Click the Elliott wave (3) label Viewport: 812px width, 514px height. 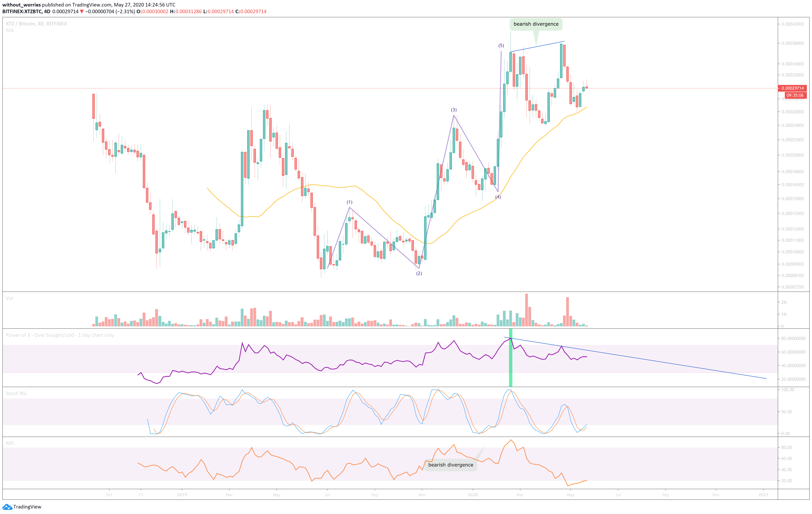coord(454,110)
